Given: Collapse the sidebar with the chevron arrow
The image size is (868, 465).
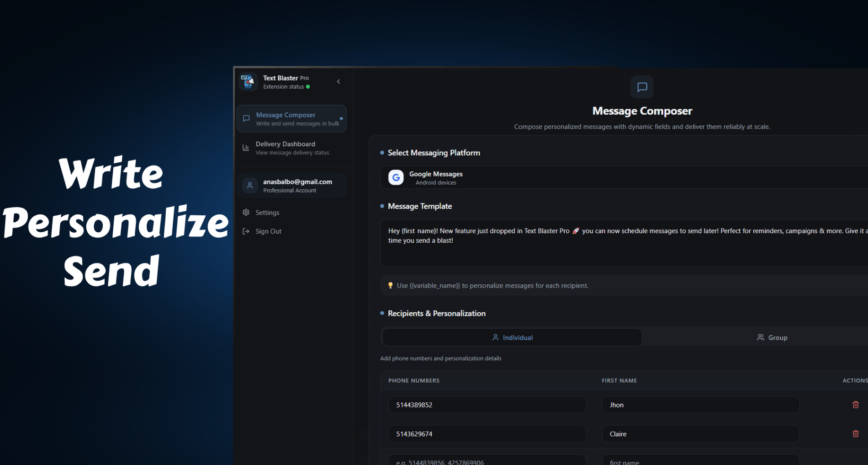Looking at the screenshot, I should pos(339,81).
